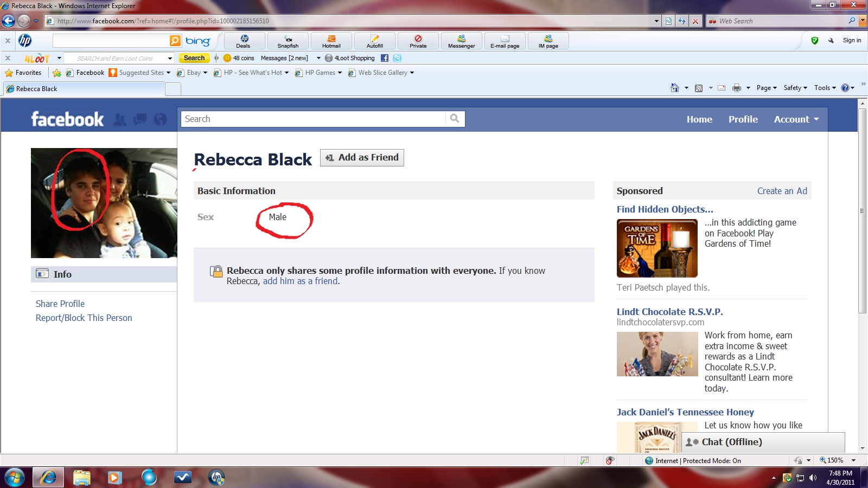Expand the address bar history dropdown
Viewport: 868px width, 488px height.
pyautogui.click(x=656, y=21)
